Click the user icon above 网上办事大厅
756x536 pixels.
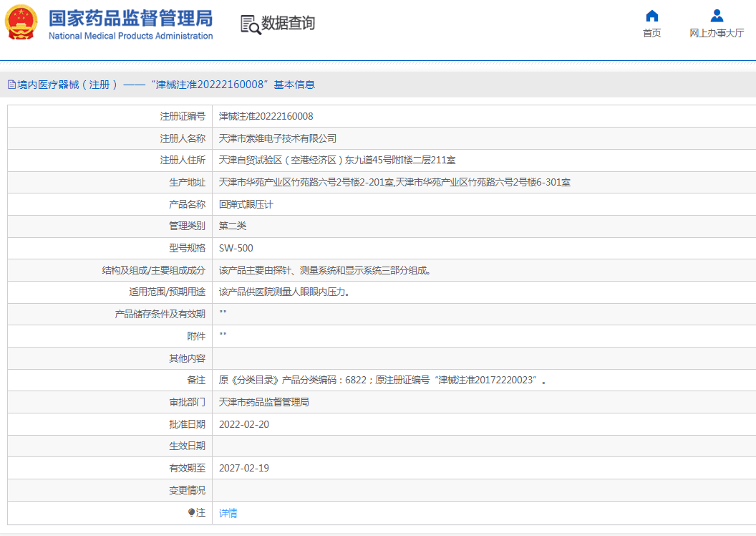(717, 16)
